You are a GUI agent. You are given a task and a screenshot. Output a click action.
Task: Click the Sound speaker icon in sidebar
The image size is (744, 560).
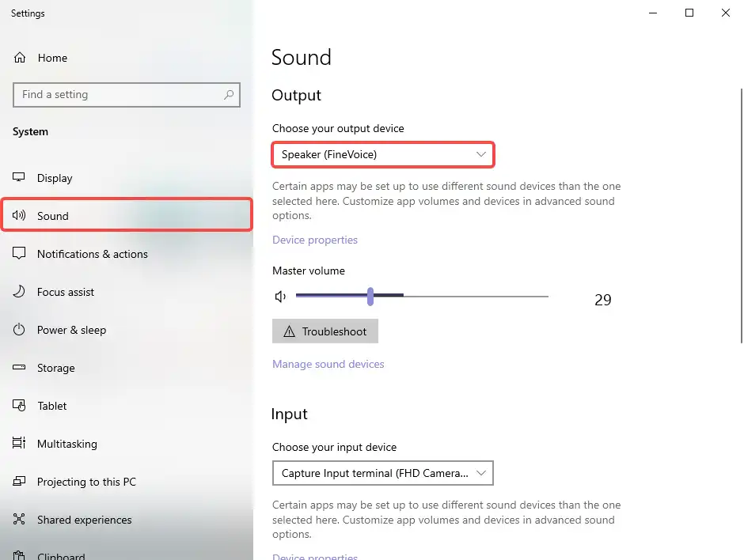pyautogui.click(x=19, y=215)
